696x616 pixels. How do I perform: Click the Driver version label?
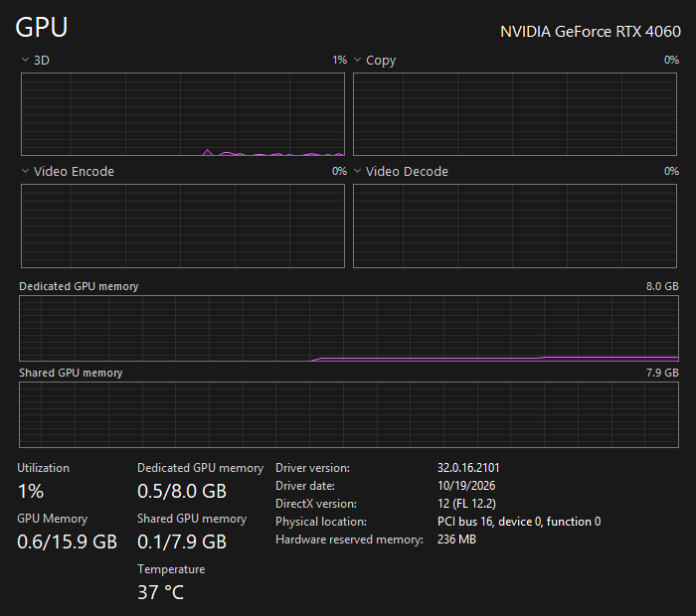pos(312,468)
